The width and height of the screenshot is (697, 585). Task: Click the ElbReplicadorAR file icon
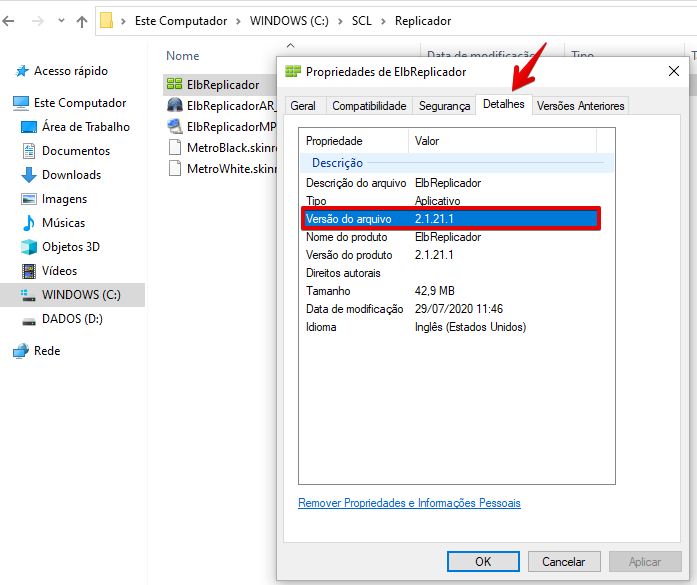pos(175,105)
